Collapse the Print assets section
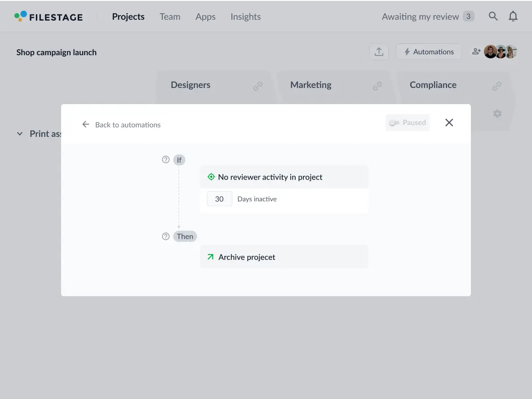Image resolution: width=532 pixels, height=399 pixels. point(19,133)
